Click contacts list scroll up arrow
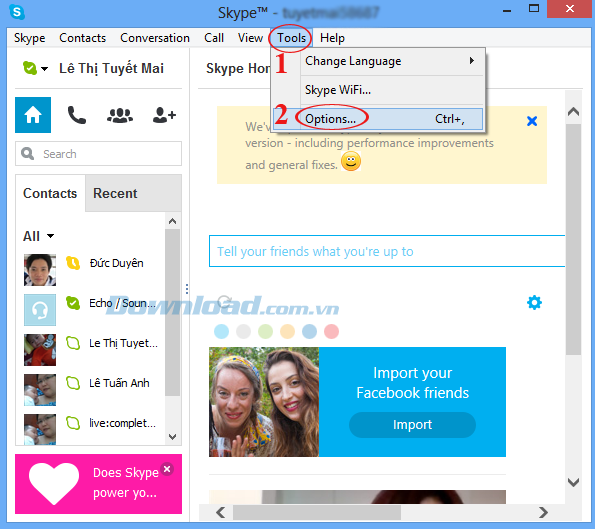The width and height of the screenshot is (595, 529). (172, 221)
